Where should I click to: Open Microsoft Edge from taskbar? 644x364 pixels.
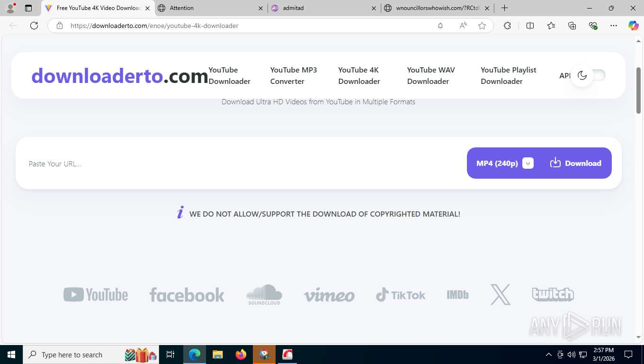click(195, 355)
